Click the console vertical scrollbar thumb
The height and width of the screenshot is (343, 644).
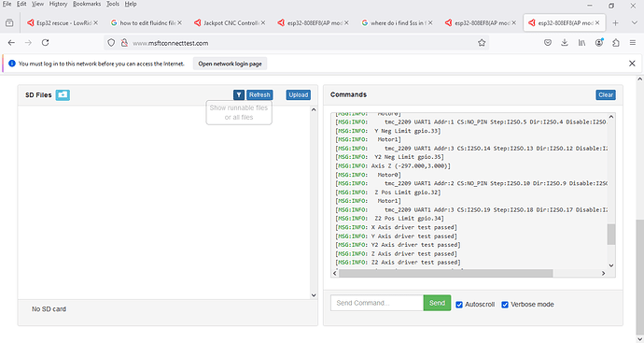610,235
